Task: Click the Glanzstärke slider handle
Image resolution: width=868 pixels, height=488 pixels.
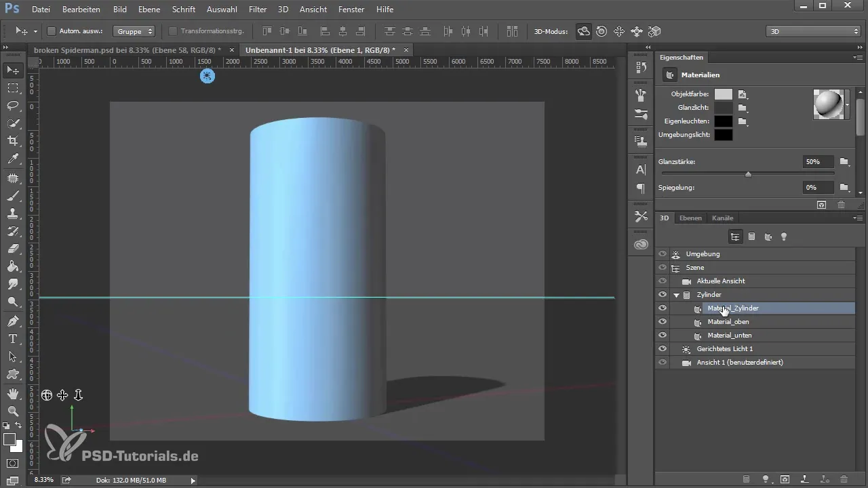Action: (x=748, y=174)
